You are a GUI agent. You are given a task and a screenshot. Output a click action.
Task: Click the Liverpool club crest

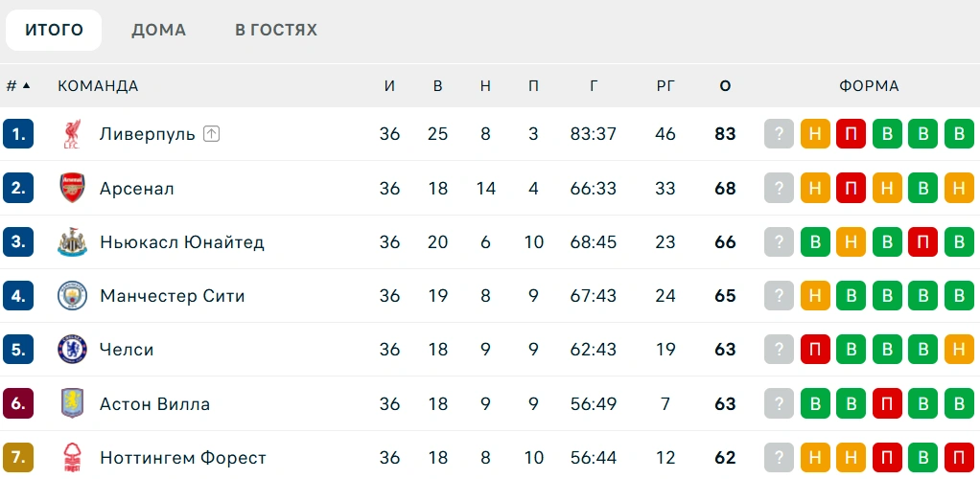[72, 134]
